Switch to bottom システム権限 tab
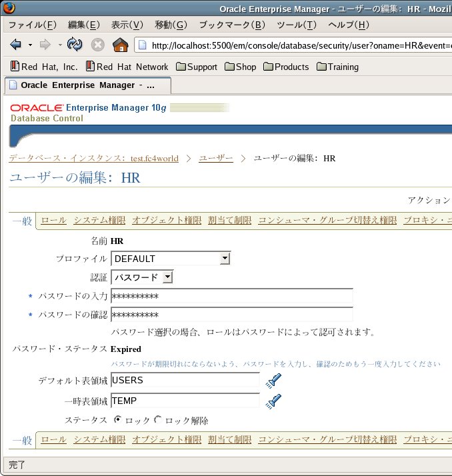Image resolution: width=452 pixels, height=476 pixels. pyautogui.click(x=99, y=439)
